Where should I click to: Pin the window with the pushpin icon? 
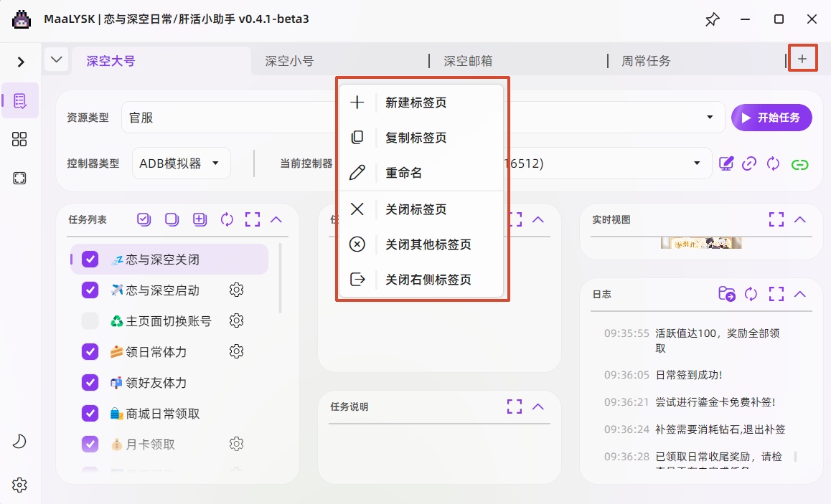[x=713, y=19]
